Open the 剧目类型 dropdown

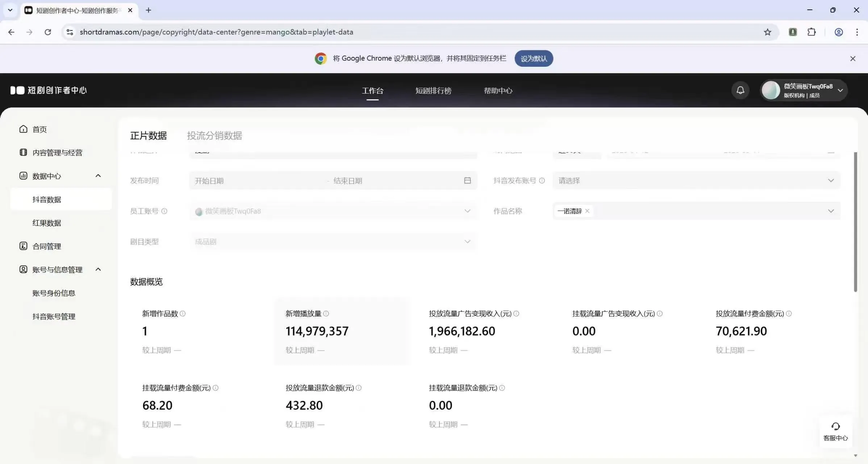coord(333,241)
